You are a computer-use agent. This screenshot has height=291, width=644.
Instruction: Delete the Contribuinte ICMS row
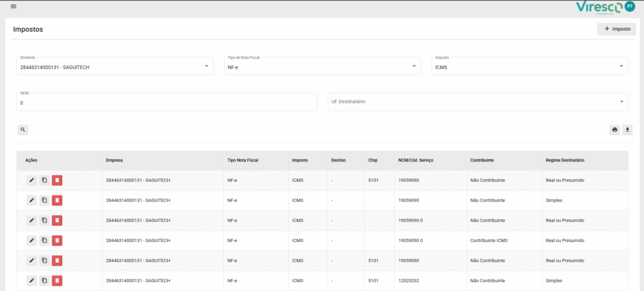[x=57, y=241]
